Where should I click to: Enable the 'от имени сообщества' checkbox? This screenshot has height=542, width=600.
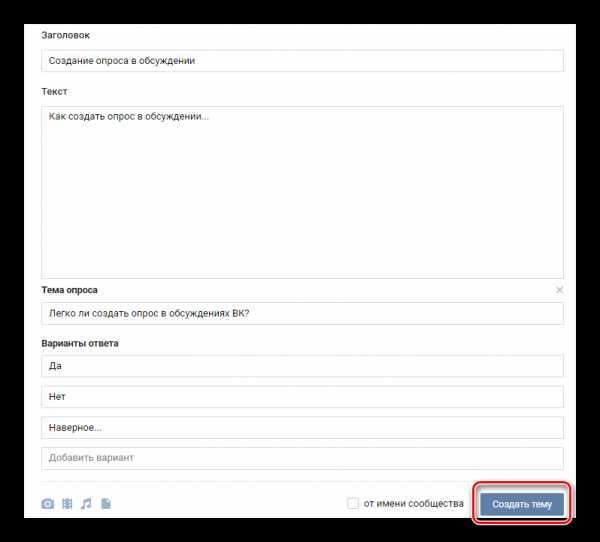point(353,503)
